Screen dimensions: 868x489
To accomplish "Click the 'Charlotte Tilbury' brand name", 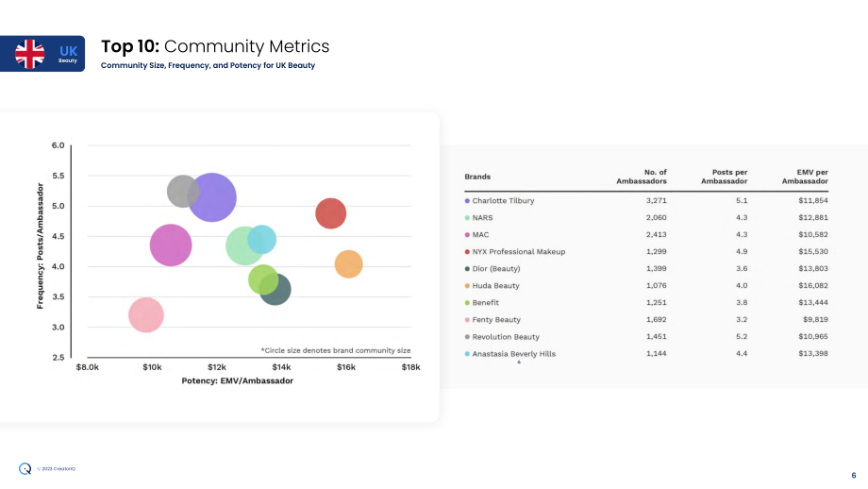I will 503,201.
